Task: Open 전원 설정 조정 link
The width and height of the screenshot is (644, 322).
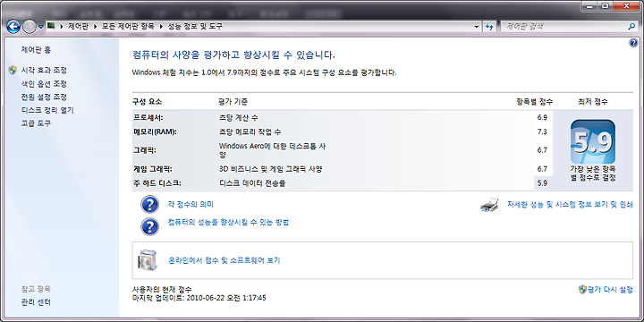Action: [44, 97]
